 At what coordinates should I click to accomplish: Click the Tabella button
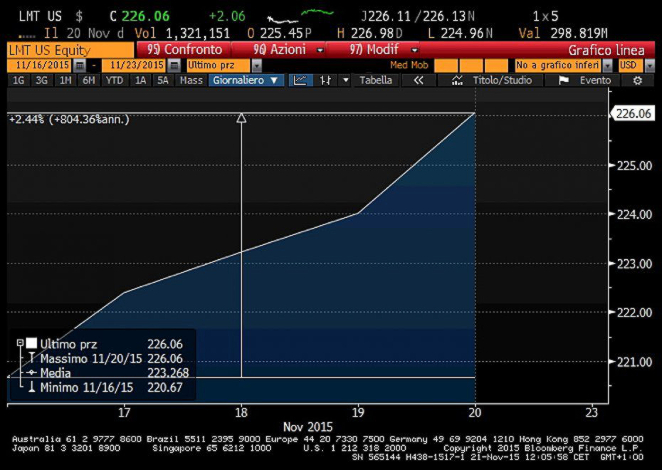[376, 80]
